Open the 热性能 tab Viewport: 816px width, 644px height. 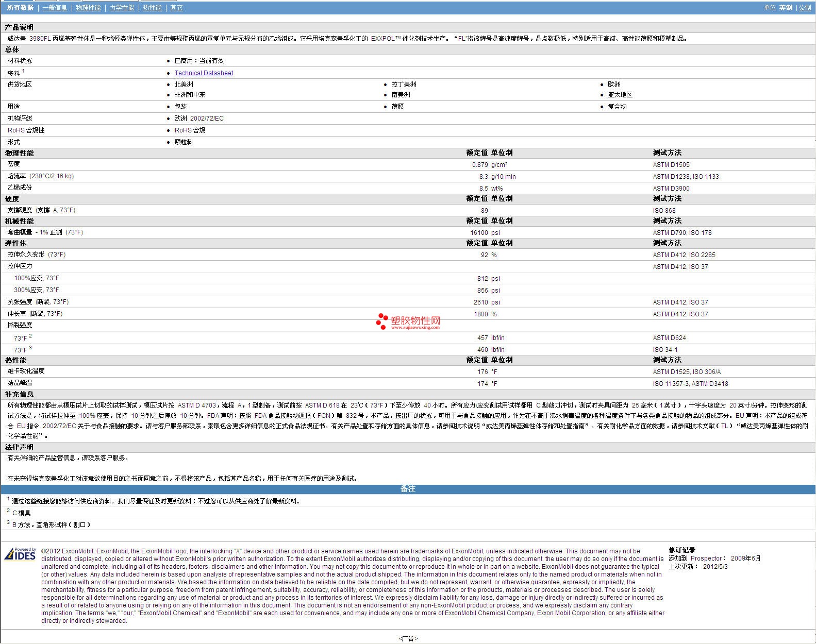[x=152, y=8]
